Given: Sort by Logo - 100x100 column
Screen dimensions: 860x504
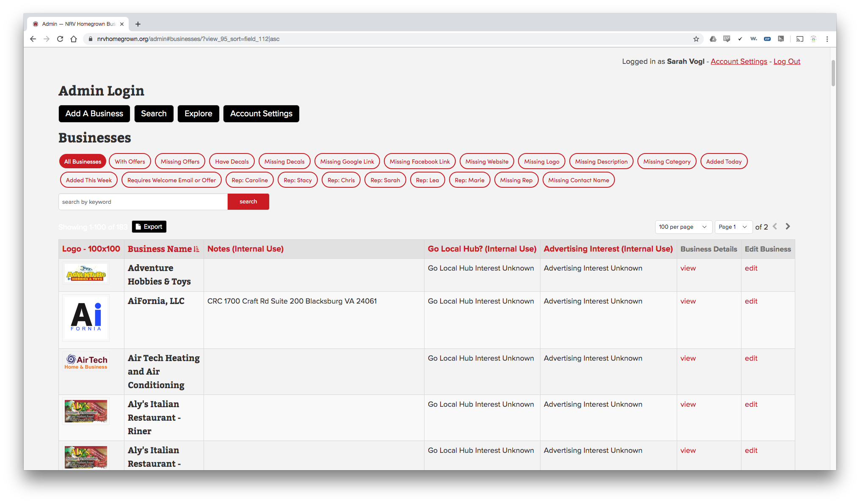Looking at the screenshot, I should tap(91, 249).
